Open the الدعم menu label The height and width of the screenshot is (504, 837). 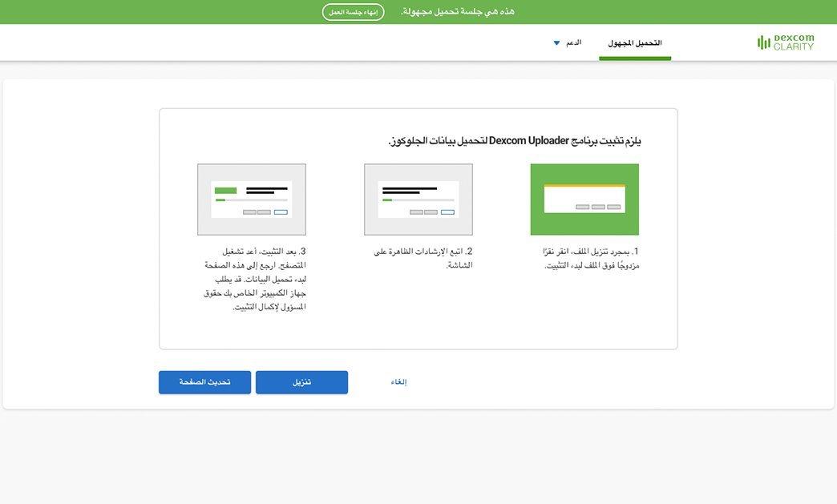(x=573, y=42)
